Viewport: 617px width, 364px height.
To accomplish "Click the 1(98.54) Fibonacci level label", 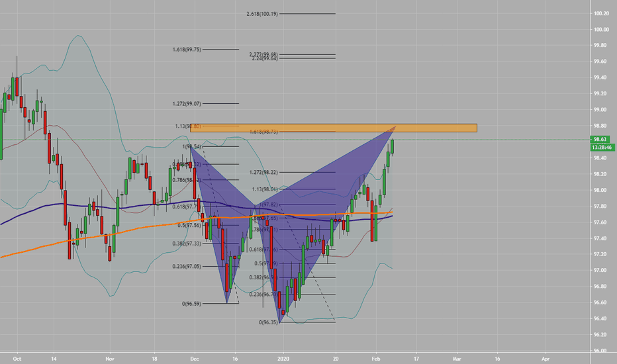I will pos(191,147).
